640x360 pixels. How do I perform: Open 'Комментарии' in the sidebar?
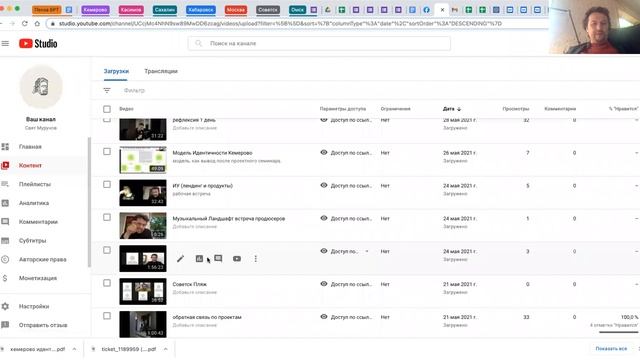click(38, 222)
